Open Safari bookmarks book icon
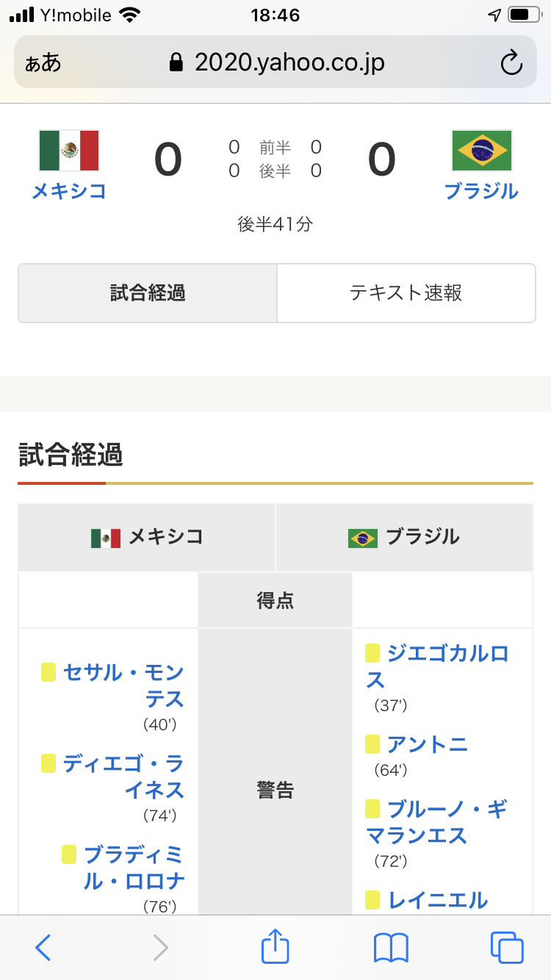Screen dimensions: 551x980 click(391, 948)
